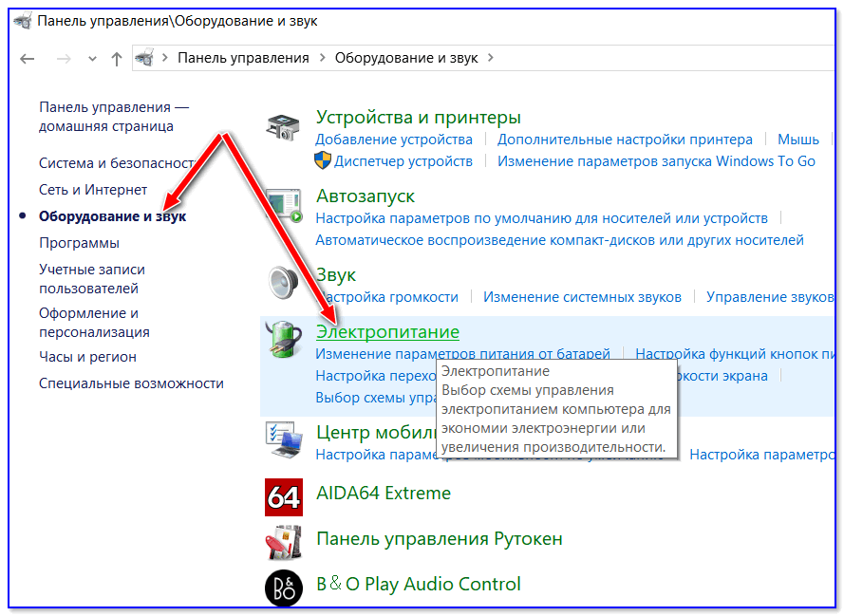
Task: Select Программы in the left sidebar
Action: pos(79,243)
